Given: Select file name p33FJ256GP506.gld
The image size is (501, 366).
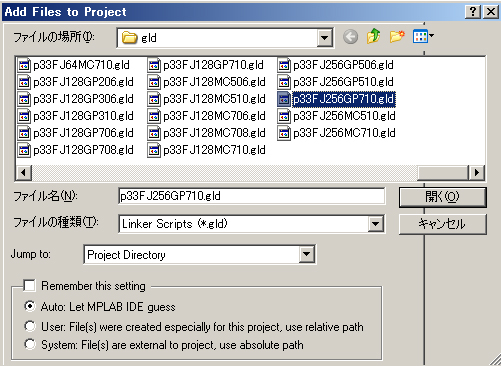Looking at the screenshot, I should click(x=343, y=65).
